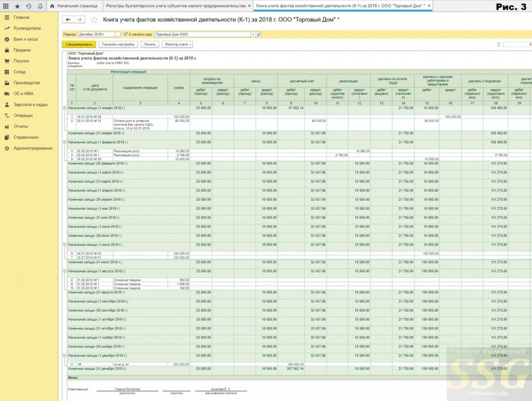
Task: Open the History clock icon
Action: coord(29,6)
